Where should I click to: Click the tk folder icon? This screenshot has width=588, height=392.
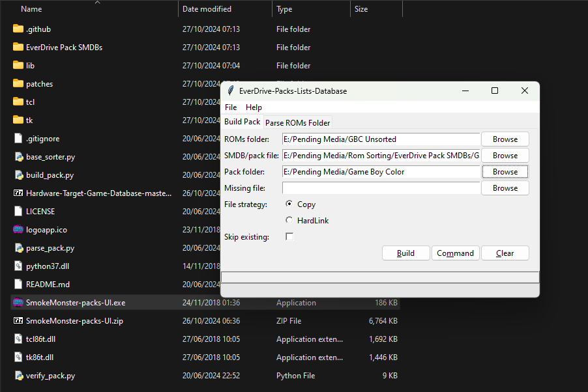pos(18,120)
